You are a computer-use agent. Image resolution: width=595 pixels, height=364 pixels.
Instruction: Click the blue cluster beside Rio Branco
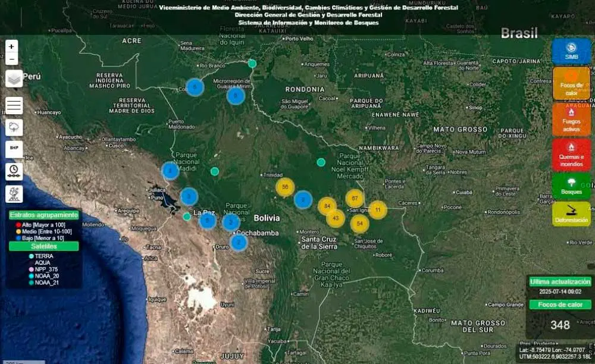(195, 87)
